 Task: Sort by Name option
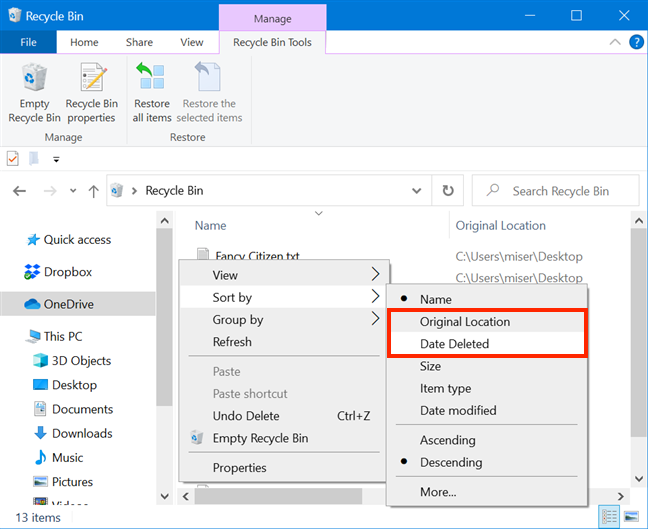(x=487, y=299)
